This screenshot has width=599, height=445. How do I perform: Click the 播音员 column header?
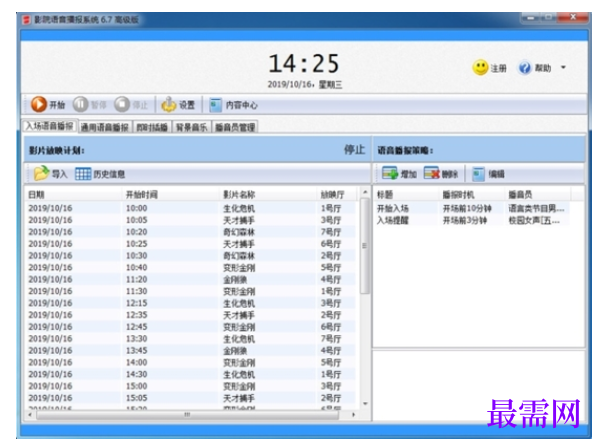click(x=537, y=195)
